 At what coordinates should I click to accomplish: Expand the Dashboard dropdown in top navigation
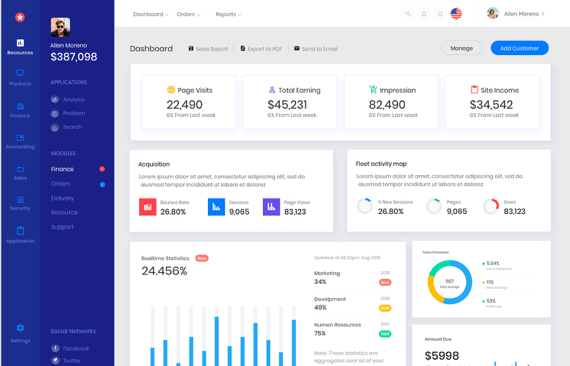(x=151, y=14)
